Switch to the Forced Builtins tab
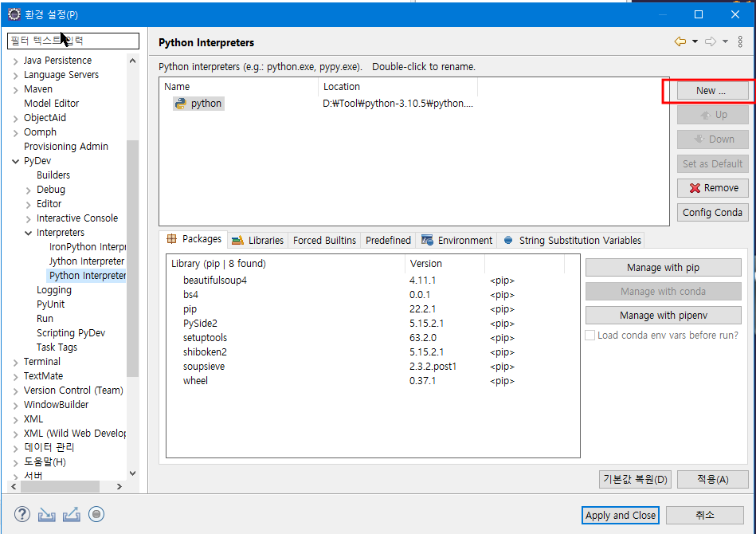This screenshot has height=534, width=756. point(324,240)
